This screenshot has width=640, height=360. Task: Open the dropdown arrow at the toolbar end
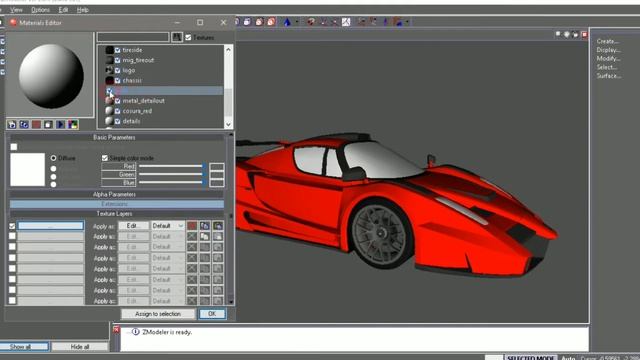click(407, 22)
